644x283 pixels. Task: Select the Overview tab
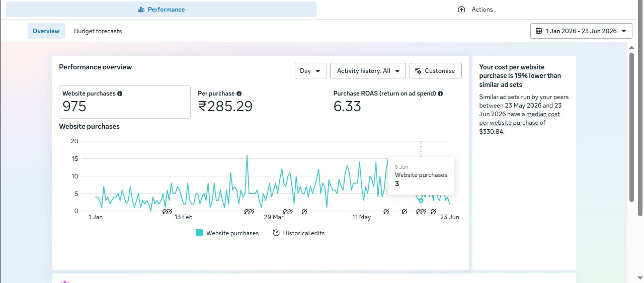[46, 31]
